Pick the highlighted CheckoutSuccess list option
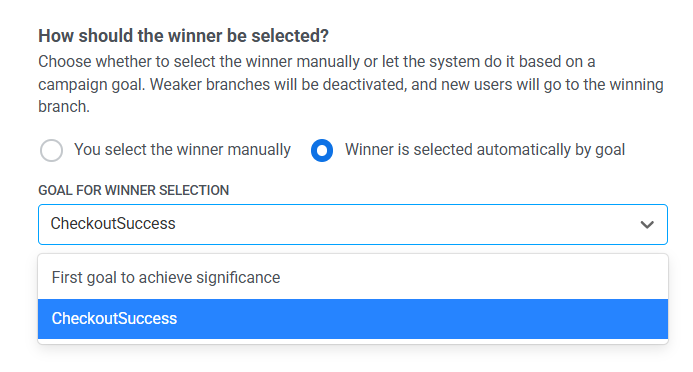 (x=353, y=319)
